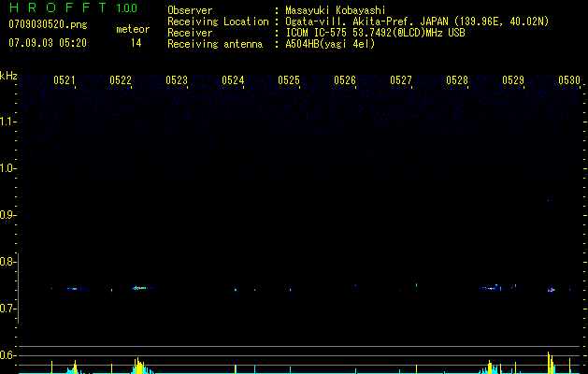Click the meteor echo trace after 0522
Screen dimensions: 588x374
click(142, 288)
